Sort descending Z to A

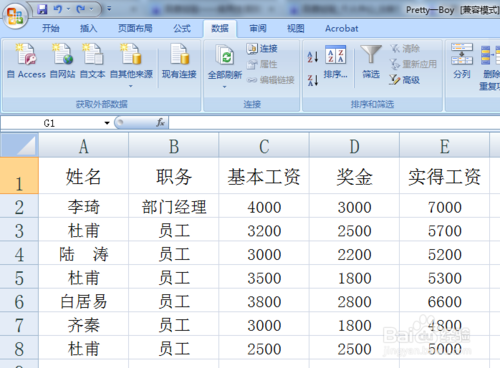click(313, 80)
